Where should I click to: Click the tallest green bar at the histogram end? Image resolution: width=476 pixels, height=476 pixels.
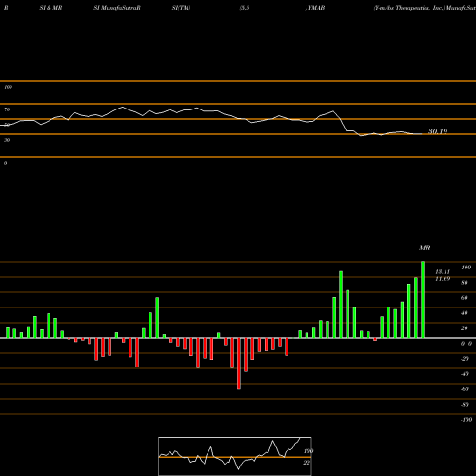pyautogui.click(x=423, y=300)
